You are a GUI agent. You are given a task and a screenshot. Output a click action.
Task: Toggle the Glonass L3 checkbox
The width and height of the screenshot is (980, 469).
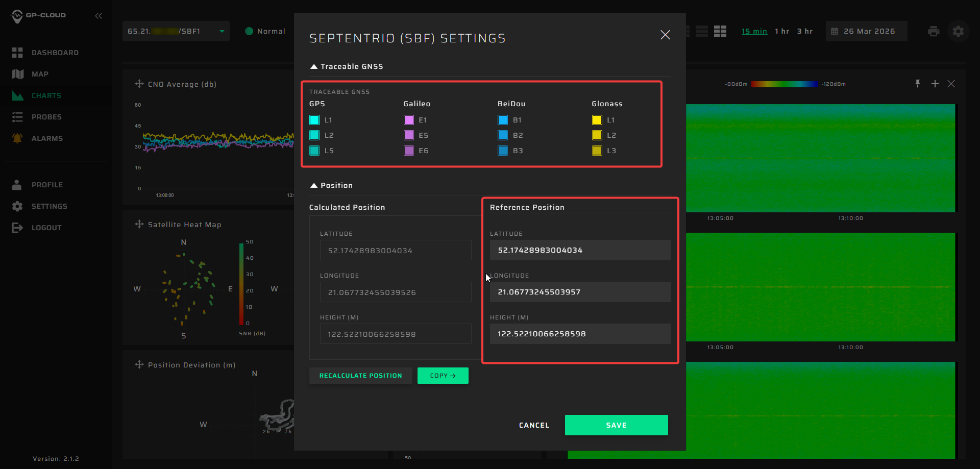tap(597, 151)
